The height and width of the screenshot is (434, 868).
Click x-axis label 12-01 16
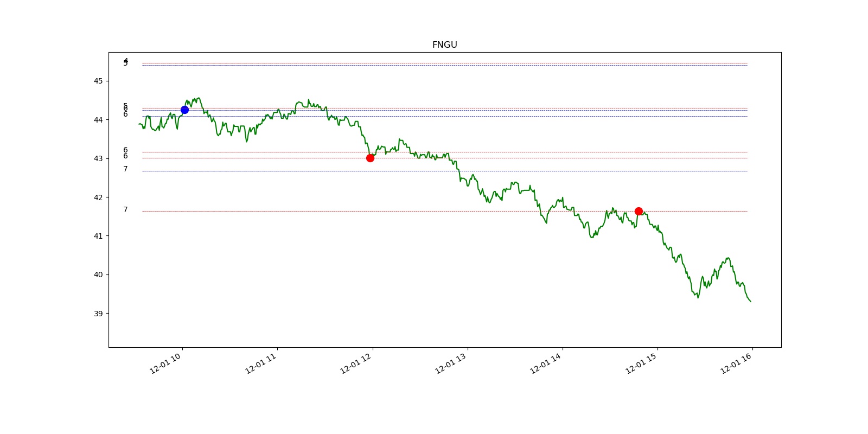point(736,363)
